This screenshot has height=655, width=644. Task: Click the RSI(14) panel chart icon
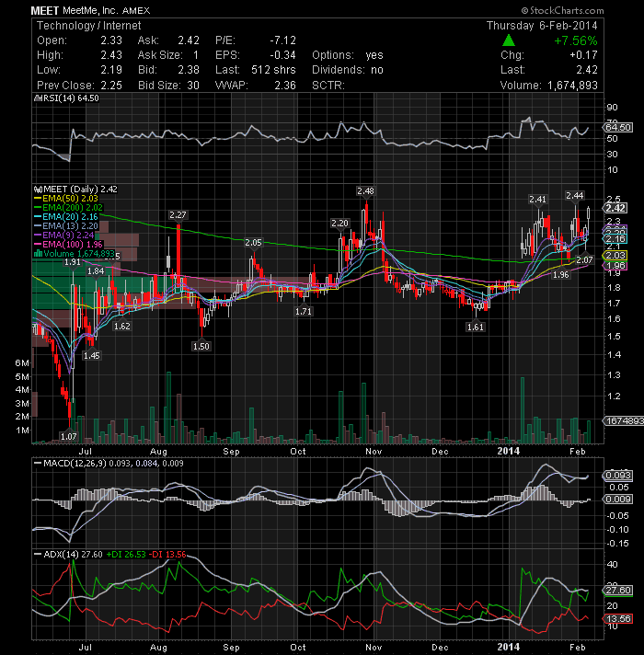coord(38,98)
